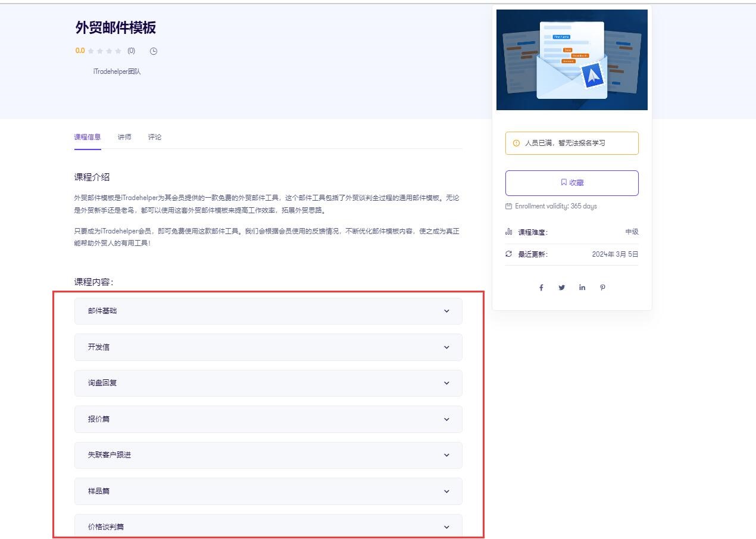Click the 0.0 rating score
The width and height of the screenshot is (756, 539).
80,51
